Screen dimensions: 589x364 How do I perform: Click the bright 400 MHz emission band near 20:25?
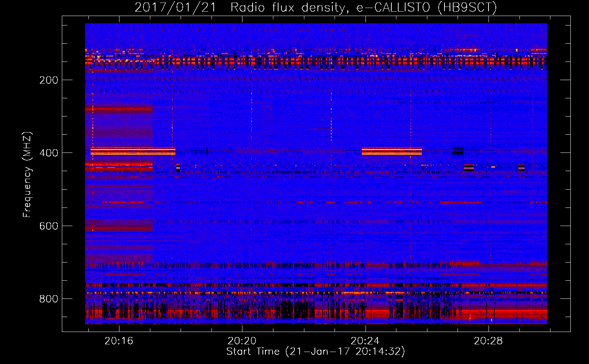point(392,151)
